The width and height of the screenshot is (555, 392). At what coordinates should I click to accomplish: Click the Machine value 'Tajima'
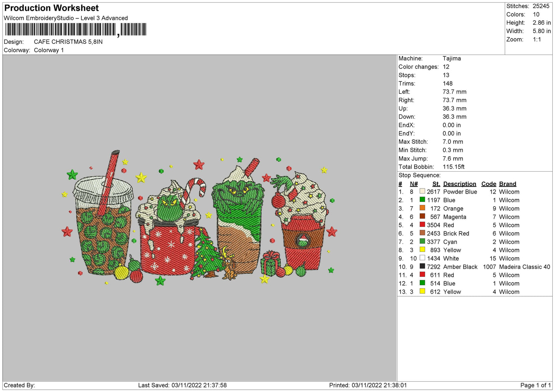coord(452,58)
